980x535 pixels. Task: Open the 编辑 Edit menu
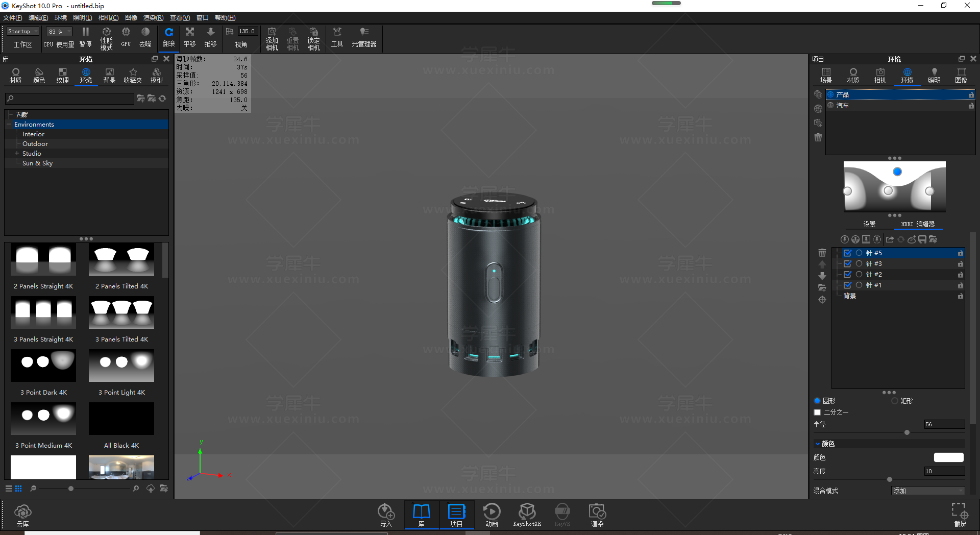click(x=38, y=18)
